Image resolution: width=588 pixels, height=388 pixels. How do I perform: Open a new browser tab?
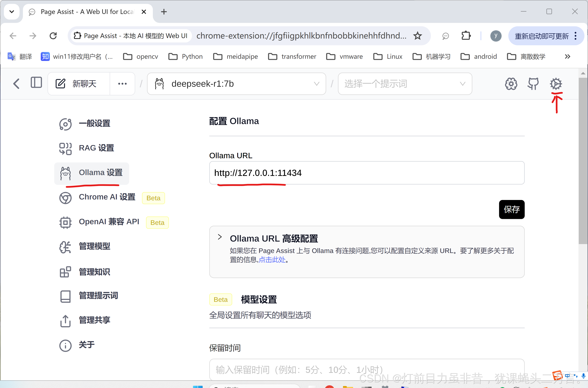tap(164, 12)
